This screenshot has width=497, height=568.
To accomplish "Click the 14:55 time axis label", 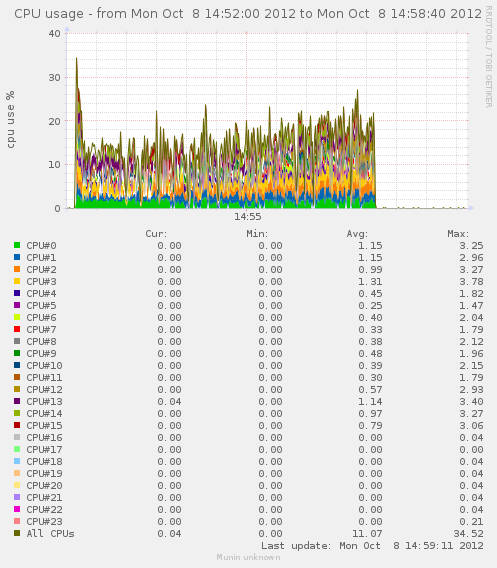I will [x=247, y=217].
